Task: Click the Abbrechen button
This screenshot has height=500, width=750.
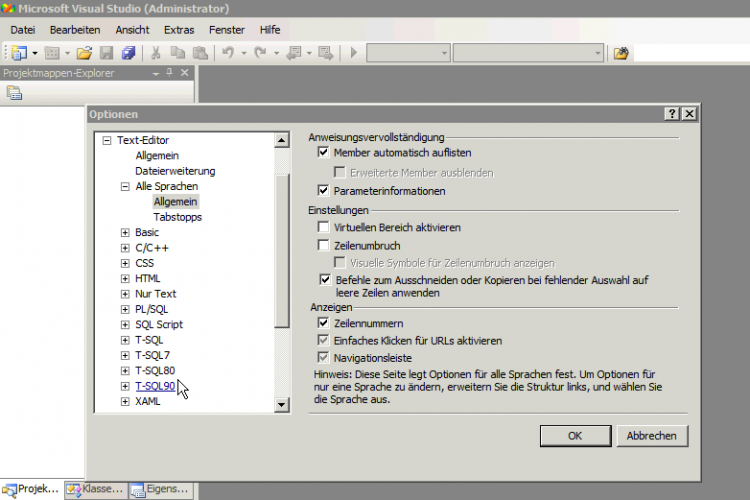Action: (652, 436)
